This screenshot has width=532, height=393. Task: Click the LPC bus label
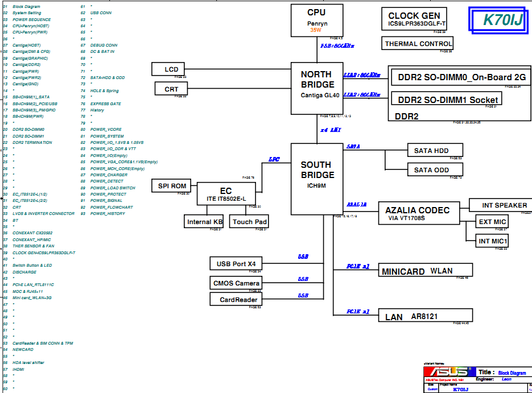click(274, 159)
